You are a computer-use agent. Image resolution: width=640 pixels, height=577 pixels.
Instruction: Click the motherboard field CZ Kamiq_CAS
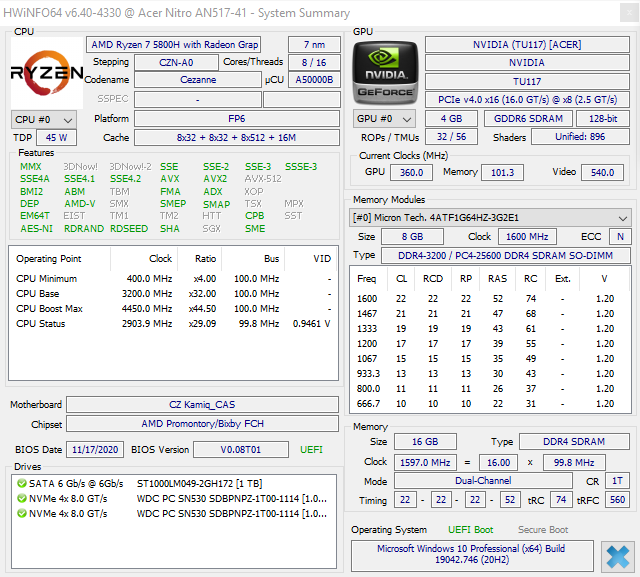pos(202,404)
